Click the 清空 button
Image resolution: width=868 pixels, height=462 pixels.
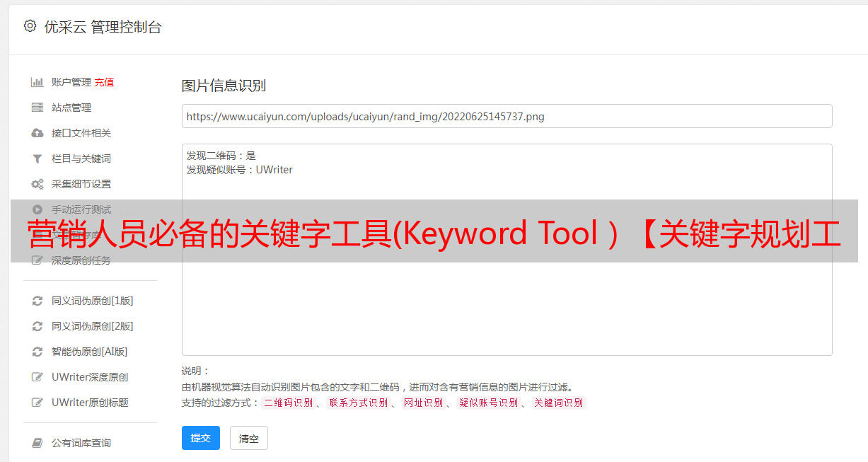[249, 438]
